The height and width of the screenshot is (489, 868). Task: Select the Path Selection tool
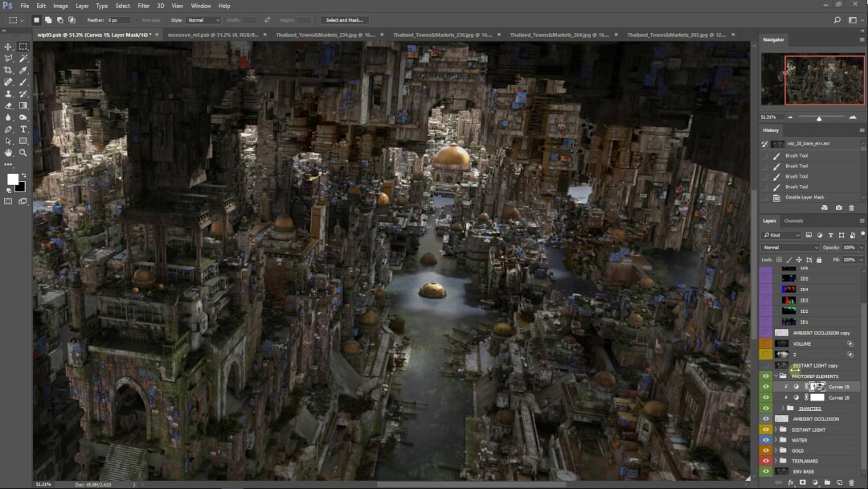[x=8, y=142]
